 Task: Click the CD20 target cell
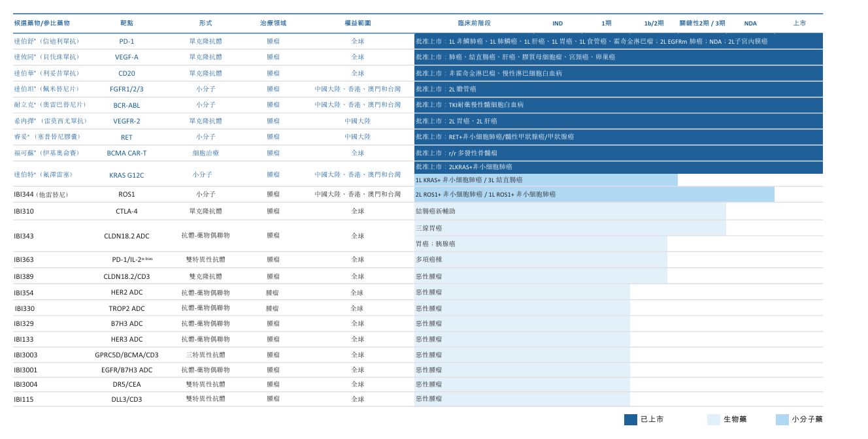127,73
